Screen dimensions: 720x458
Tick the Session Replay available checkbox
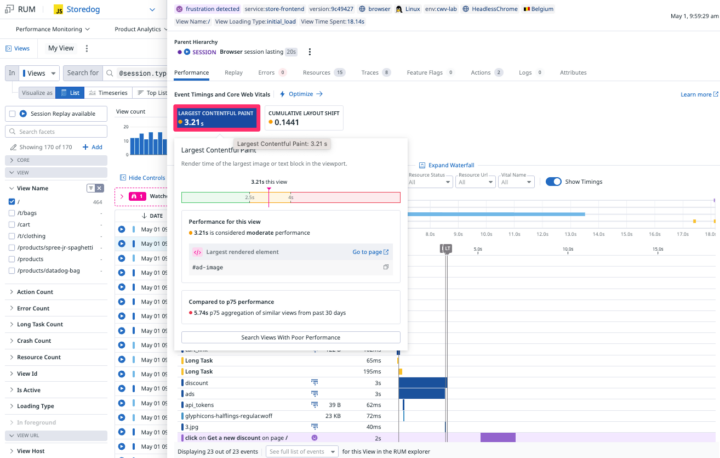click(12, 113)
